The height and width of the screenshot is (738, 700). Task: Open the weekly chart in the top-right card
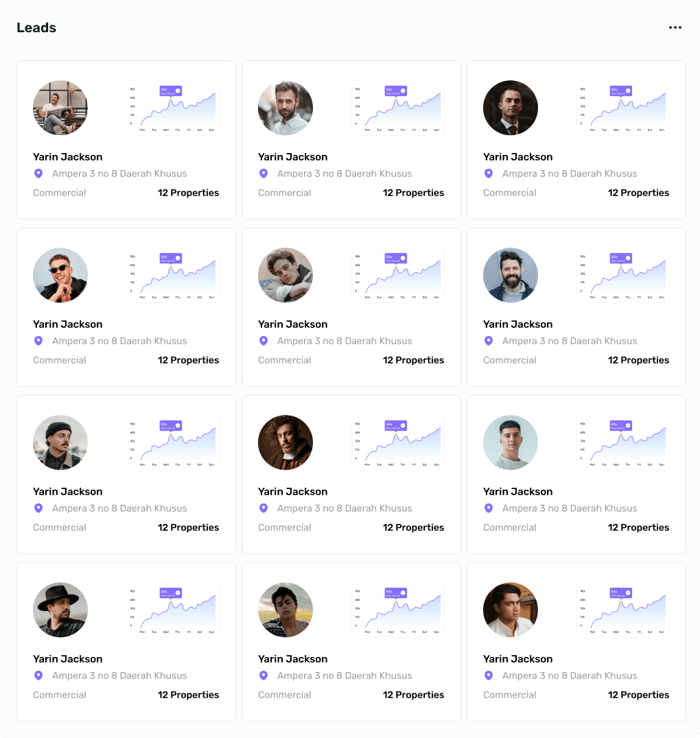(623, 108)
